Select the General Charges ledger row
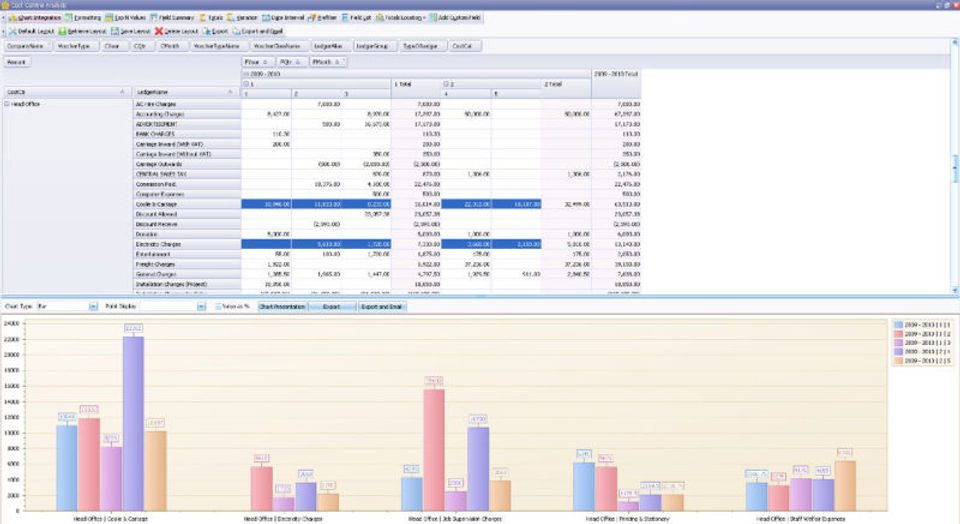This screenshot has height=524, width=960. (187, 274)
